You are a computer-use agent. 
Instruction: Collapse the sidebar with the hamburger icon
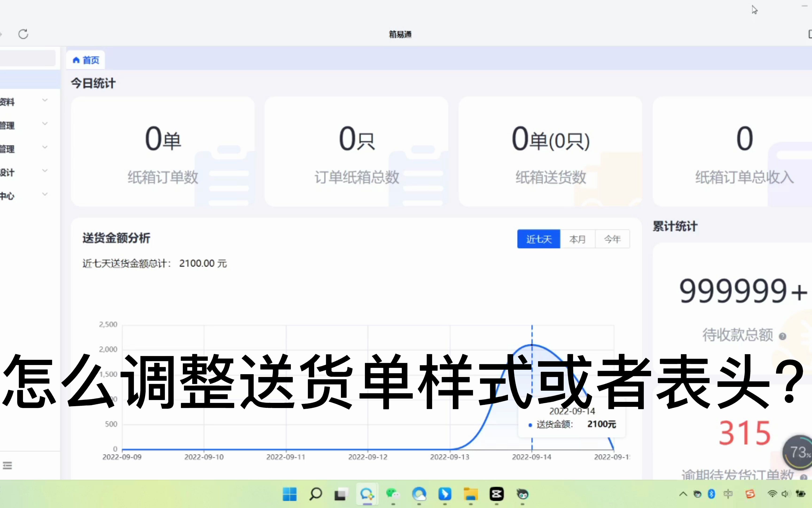point(7,465)
